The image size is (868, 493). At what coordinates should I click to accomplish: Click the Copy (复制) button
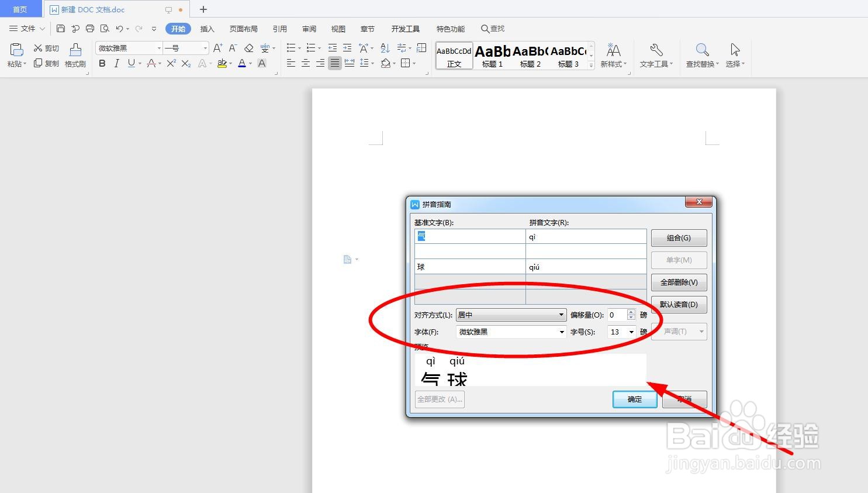pyautogui.click(x=46, y=63)
